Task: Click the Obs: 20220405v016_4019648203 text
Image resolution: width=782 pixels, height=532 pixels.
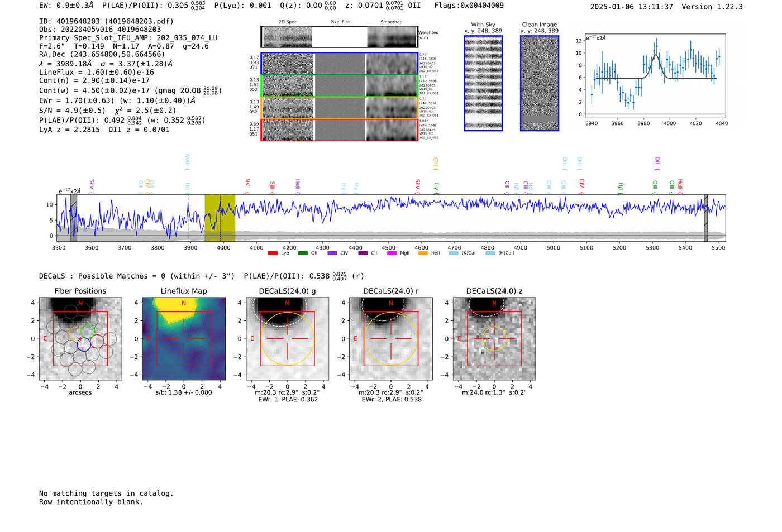Action: tap(100, 30)
